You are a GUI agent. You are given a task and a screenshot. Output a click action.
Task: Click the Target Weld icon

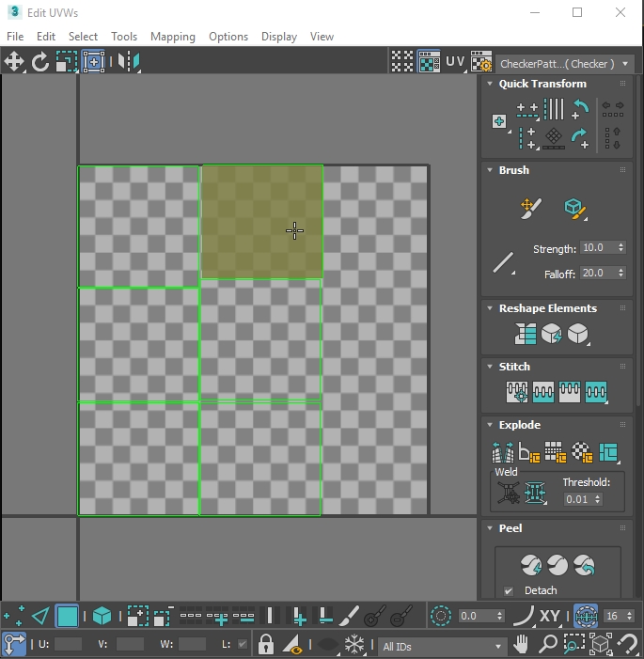pyautogui.click(x=509, y=493)
